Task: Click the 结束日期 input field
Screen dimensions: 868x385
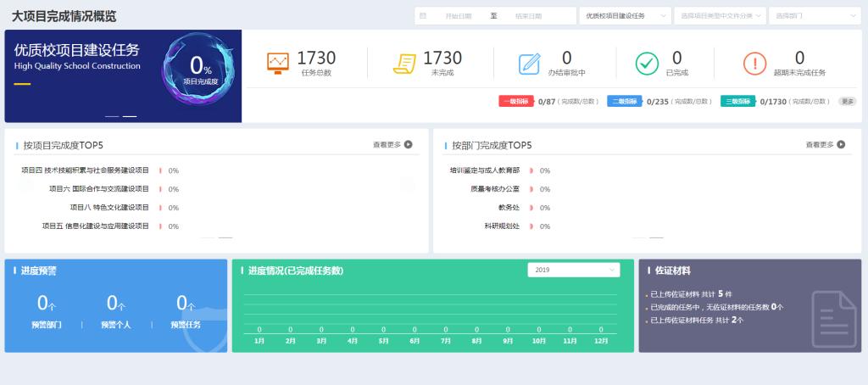Action: tap(528, 16)
